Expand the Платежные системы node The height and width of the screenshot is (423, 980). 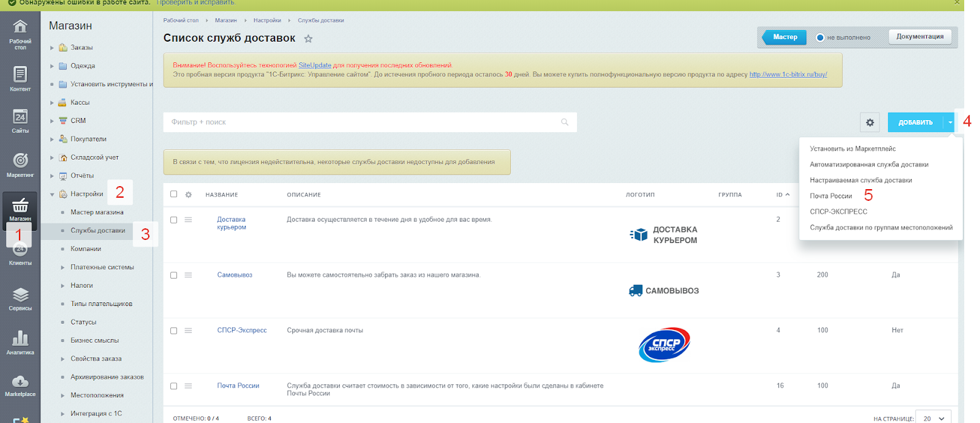pyautogui.click(x=62, y=268)
